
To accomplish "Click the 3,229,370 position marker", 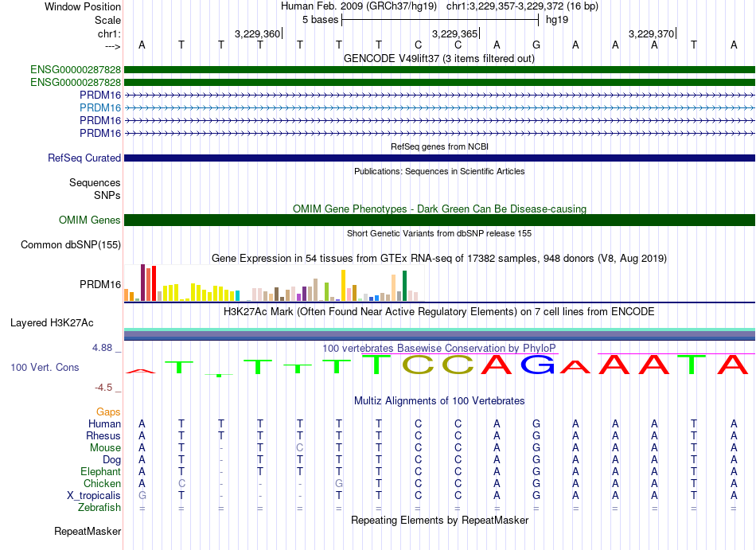I will tap(652, 33).
